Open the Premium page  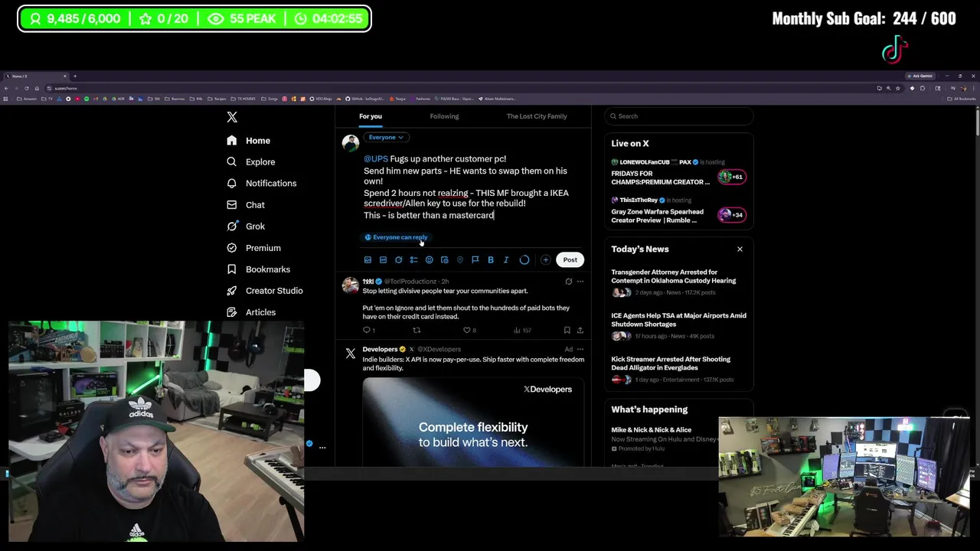point(254,248)
